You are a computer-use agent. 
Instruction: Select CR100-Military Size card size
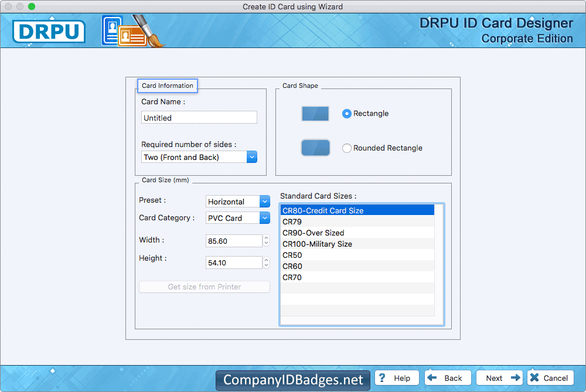pyautogui.click(x=357, y=244)
